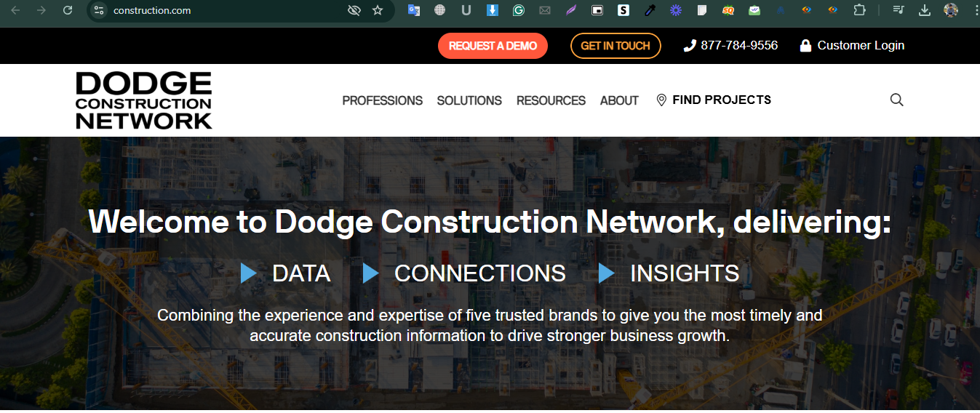Open the U-shaped extension icon
Image resolution: width=980 pixels, height=413 pixels.
point(466,10)
